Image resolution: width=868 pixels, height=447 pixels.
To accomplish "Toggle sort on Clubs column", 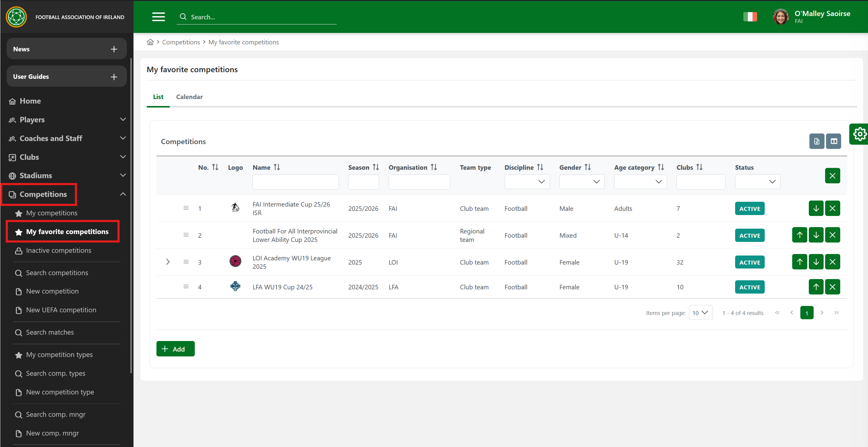I will pyautogui.click(x=699, y=167).
